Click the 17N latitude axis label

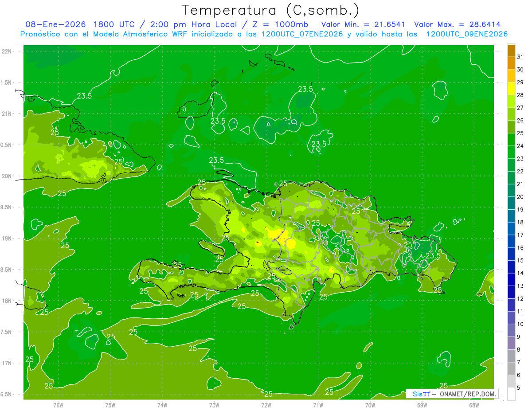pyautogui.click(x=8, y=363)
